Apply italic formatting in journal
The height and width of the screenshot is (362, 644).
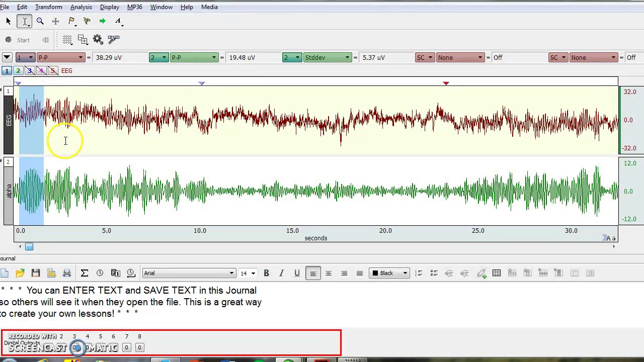click(x=282, y=273)
